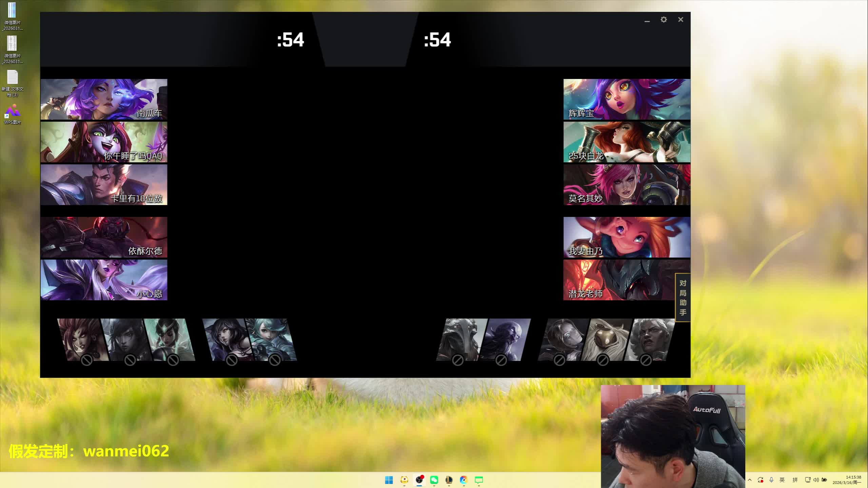868x488 pixels.
Task: Click 卡里有10位数 champion card
Action: pos(104,185)
